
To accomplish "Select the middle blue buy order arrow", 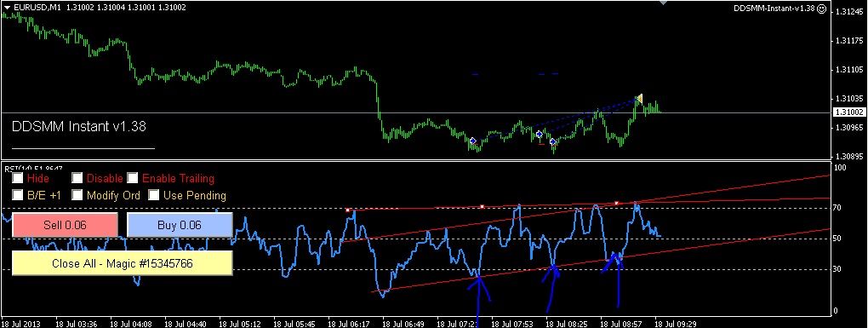I will pyautogui.click(x=540, y=134).
